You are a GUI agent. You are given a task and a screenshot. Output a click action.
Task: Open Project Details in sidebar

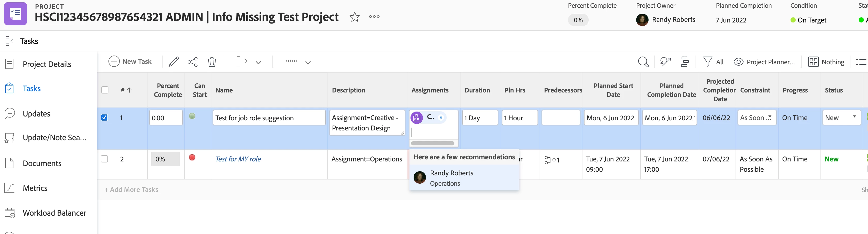(47, 64)
